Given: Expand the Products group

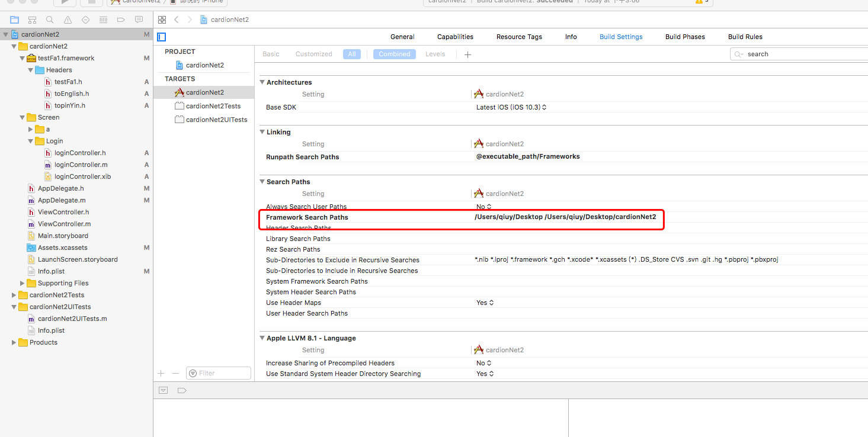Looking at the screenshot, I should [14, 342].
